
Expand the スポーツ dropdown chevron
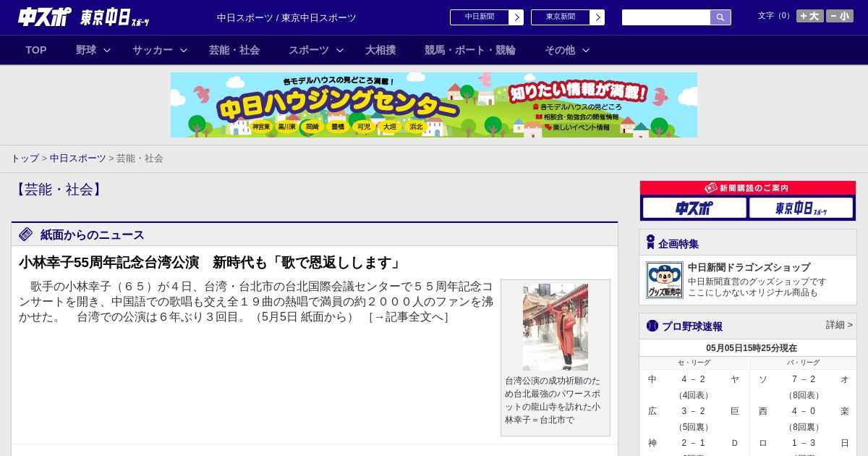click(x=340, y=50)
